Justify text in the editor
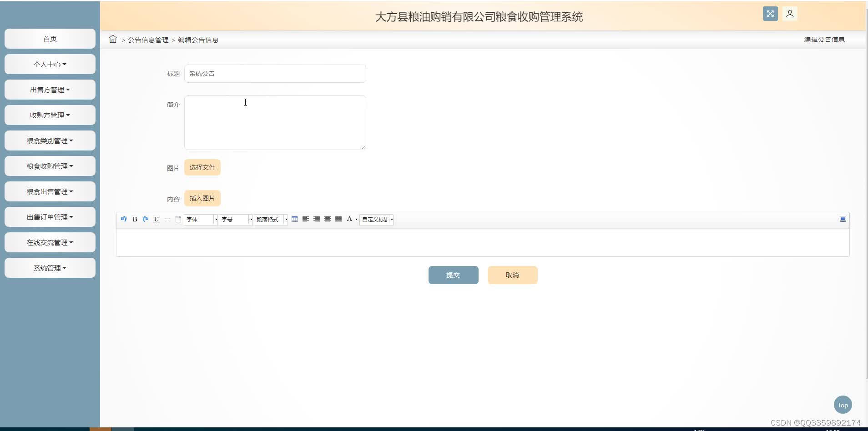This screenshot has height=431, width=868. coord(338,219)
